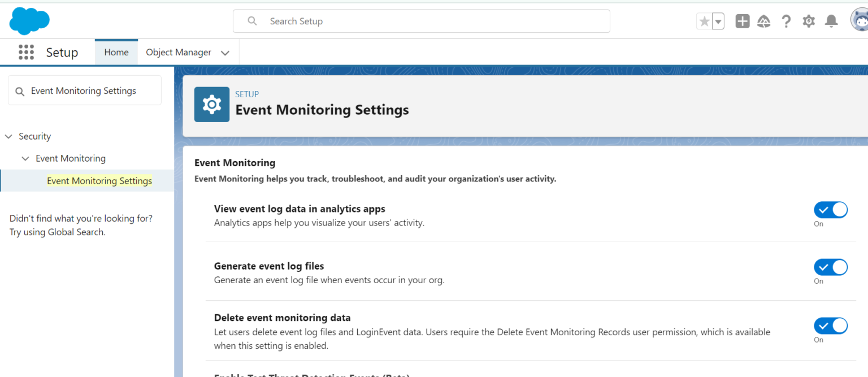The image size is (868, 377).
Task: Click the Quick Find sidebar search box
Action: coord(85,90)
